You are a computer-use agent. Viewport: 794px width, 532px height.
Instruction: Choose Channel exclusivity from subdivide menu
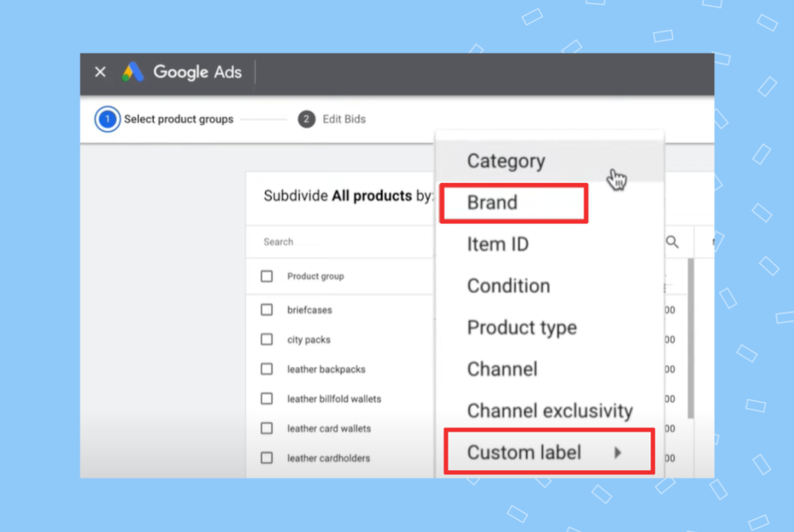click(550, 411)
